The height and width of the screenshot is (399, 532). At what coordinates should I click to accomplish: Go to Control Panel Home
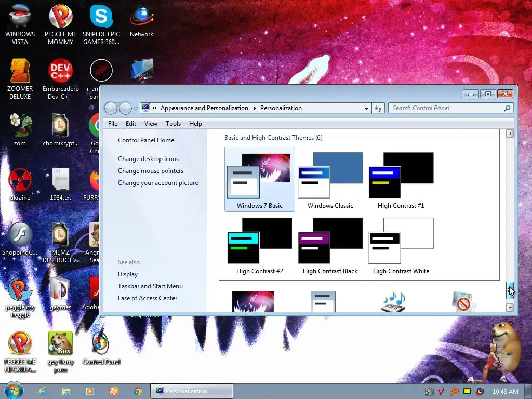point(146,140)
